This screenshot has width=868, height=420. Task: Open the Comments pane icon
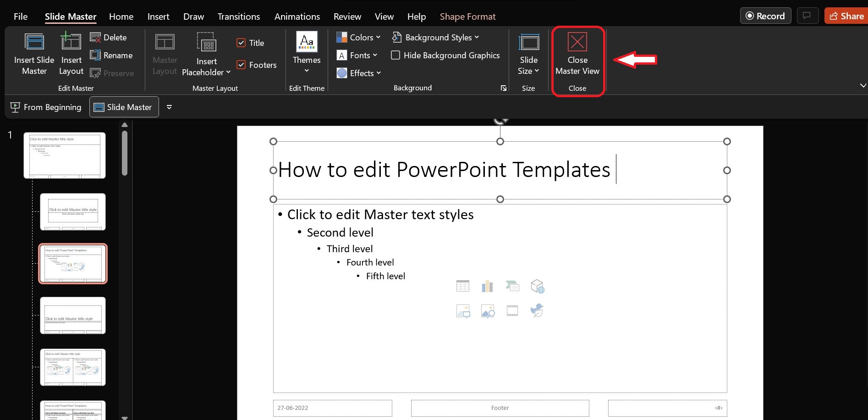click(x=808, y=16)
